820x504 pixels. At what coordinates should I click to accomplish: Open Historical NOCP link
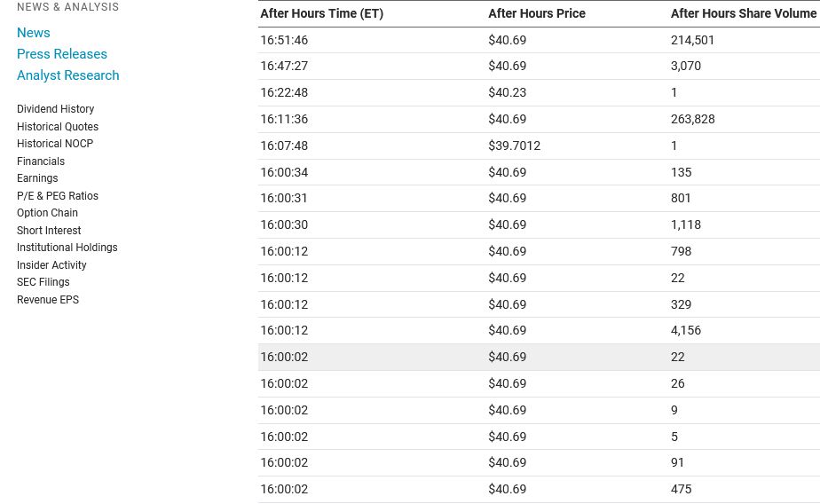[55, 144]
